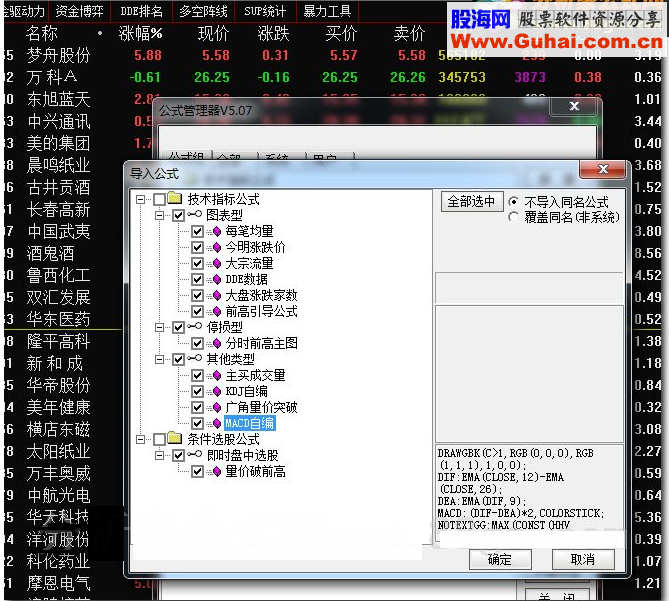Click the 图表型 category key icon
The height and width of the screenshot is (601, 669).
click(195, 215)
